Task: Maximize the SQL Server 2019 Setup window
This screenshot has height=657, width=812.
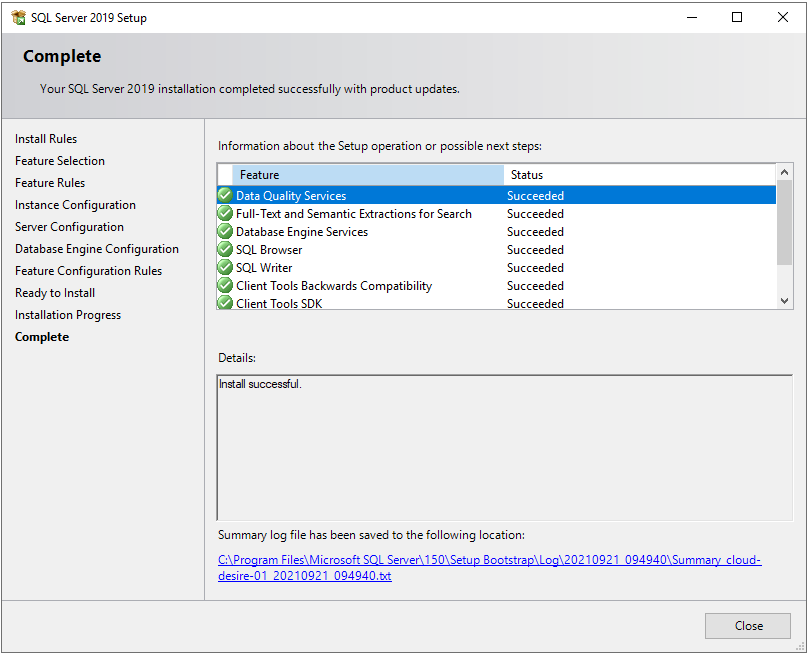Action: pyautogui.click(x=737, y=18)
